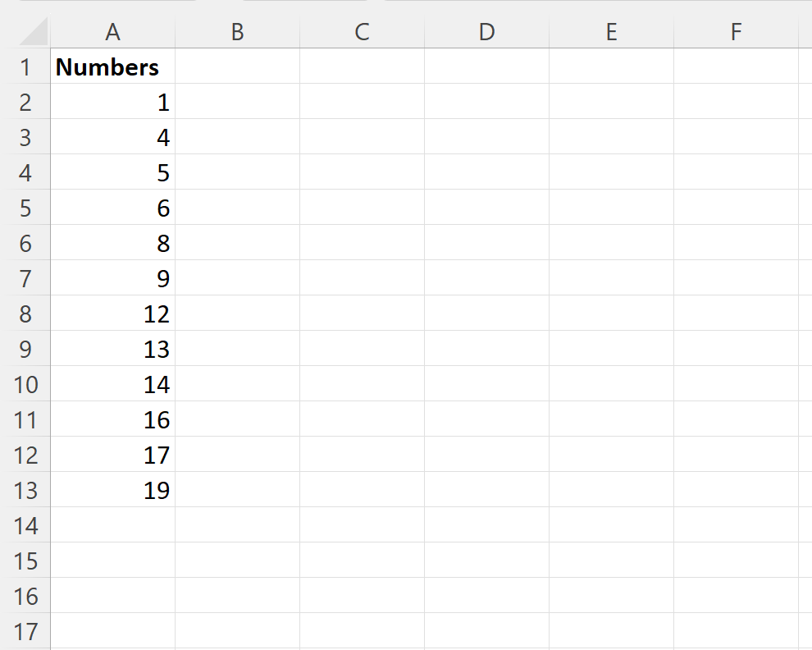Select the cell containing 19

pos(112,490)
